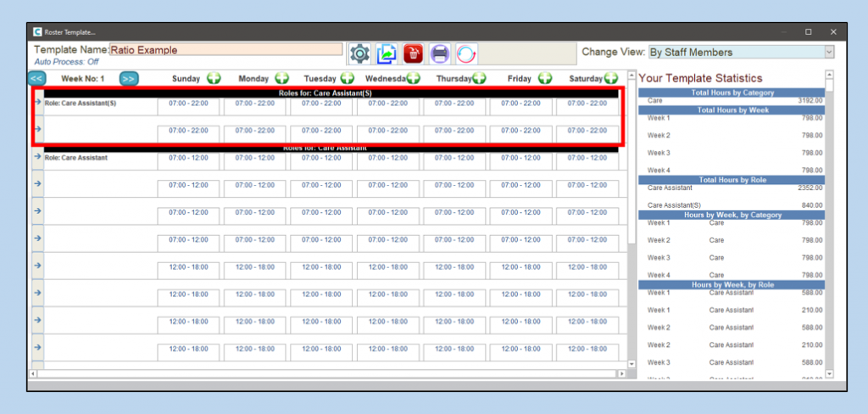
Task: Add a shift with Sunday's green plus
Action: [x=214, y=78]
